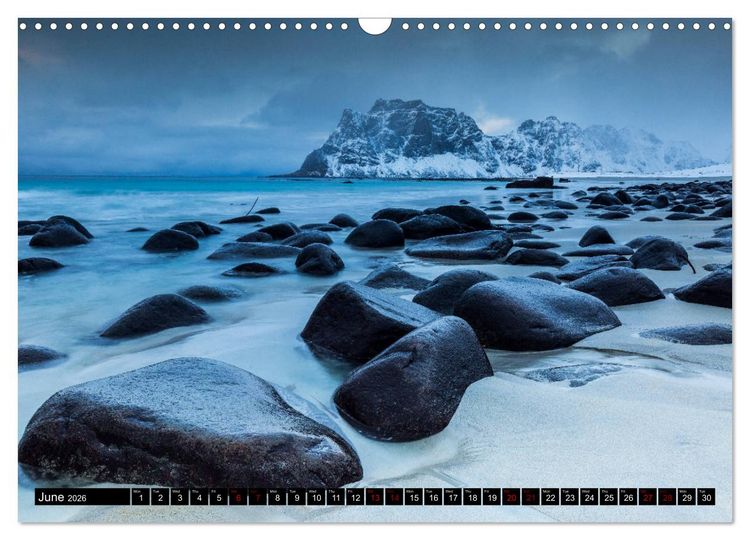Screen dimensions: 750x540
Task: Select red weekend date 14
Action: 395,496
